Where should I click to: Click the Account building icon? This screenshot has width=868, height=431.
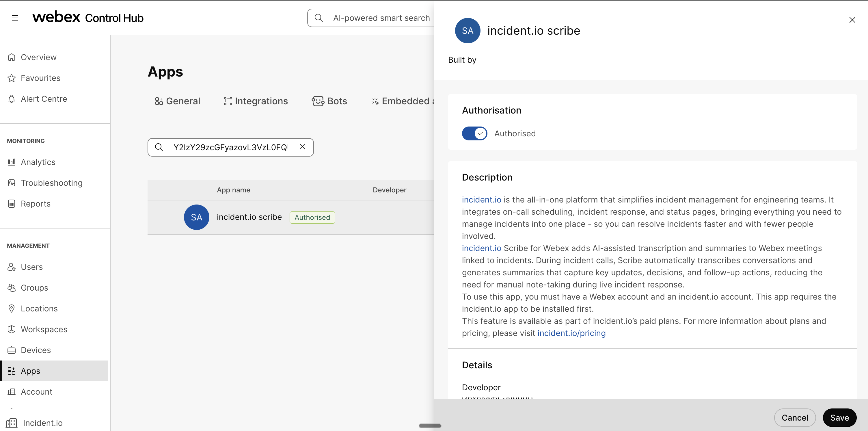pos(12,392)
